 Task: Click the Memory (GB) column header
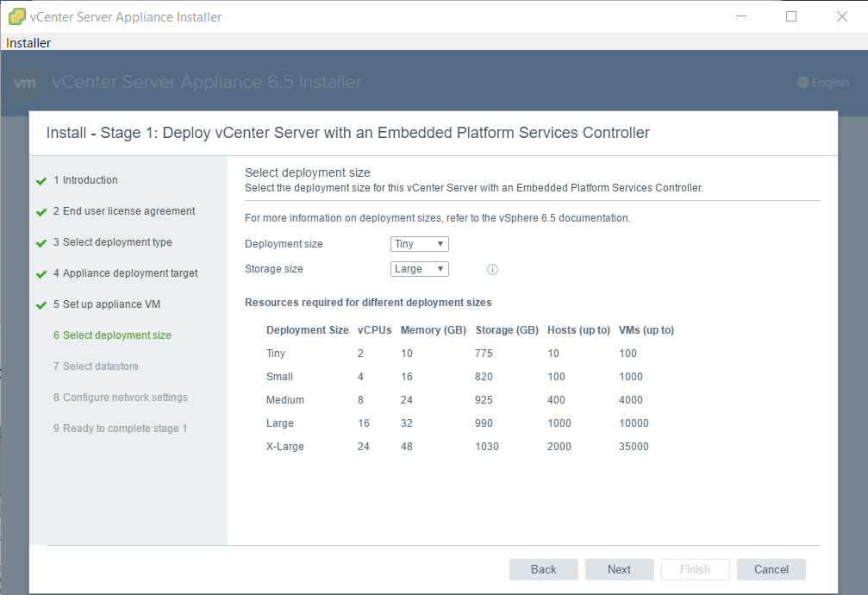(x=434, y=330)
